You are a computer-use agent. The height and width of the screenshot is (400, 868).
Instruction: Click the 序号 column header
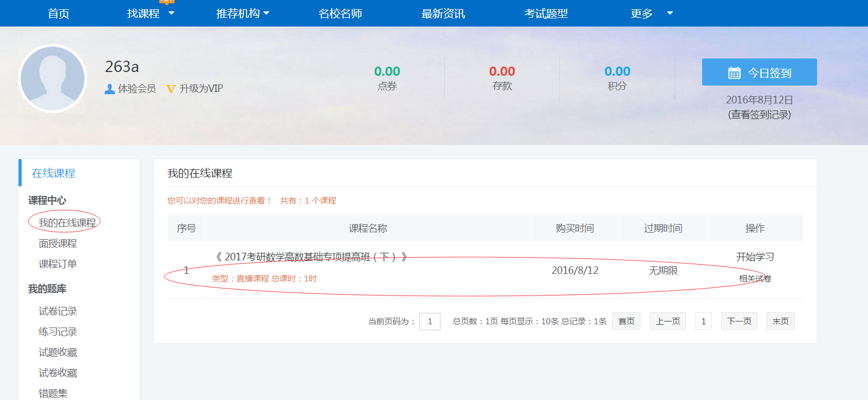tap(186, 228)
